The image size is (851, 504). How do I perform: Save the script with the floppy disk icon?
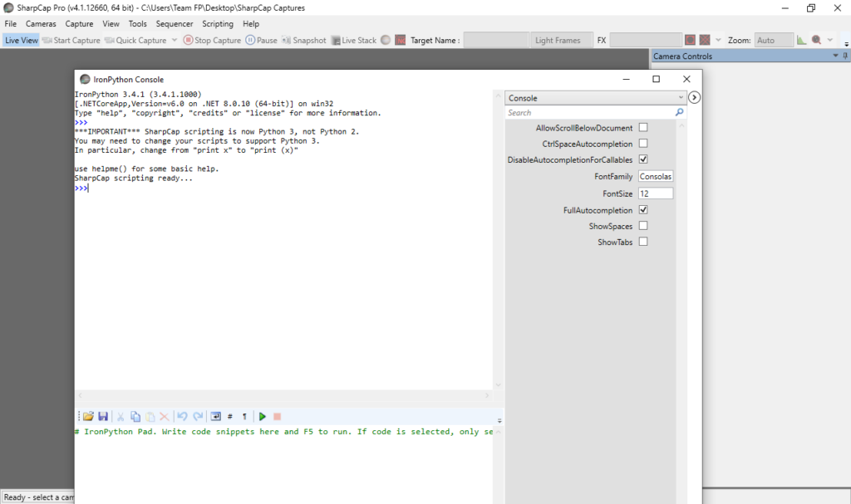(x=102, y=416)
